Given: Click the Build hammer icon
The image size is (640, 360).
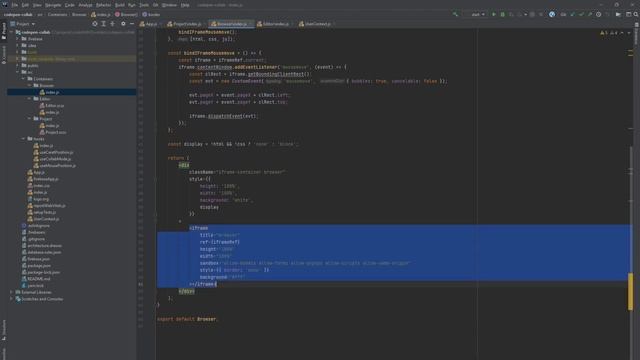Looking at the screenshot, I should point(455,14).
